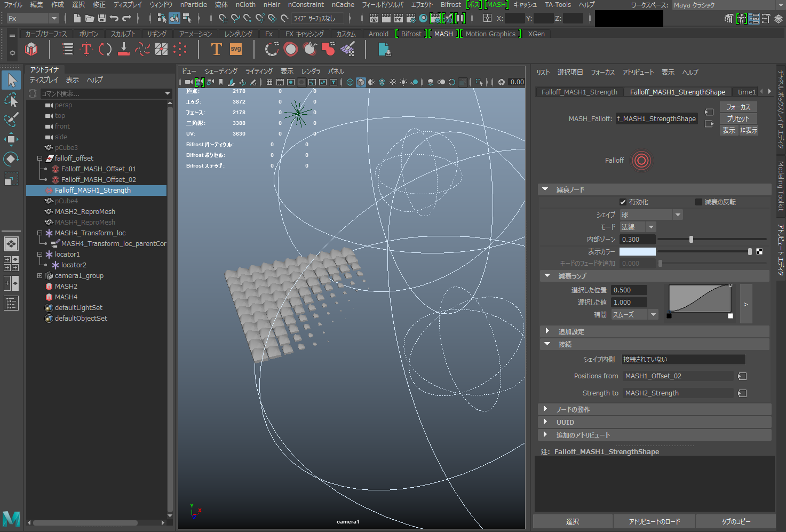Click the red circular arrows MASH shelf icon
This screenshot has height=532, width=786.
(105, 50)
